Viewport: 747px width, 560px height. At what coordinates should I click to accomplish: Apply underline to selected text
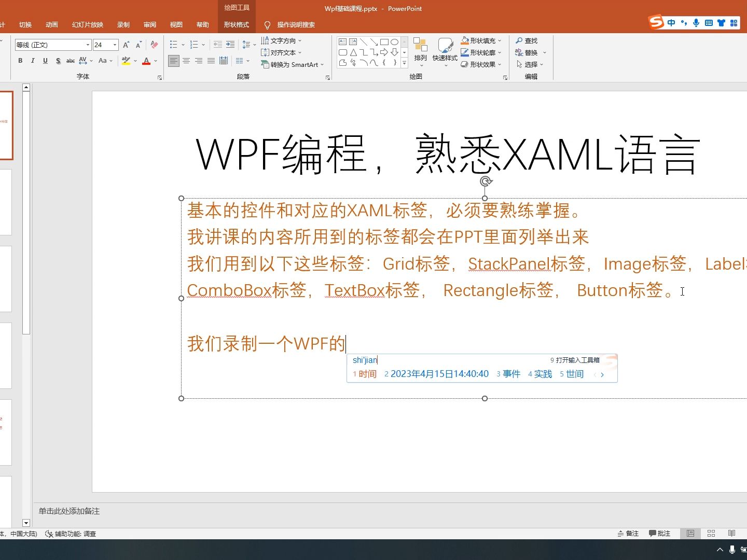pyautogui.click(x=45, y=61)
